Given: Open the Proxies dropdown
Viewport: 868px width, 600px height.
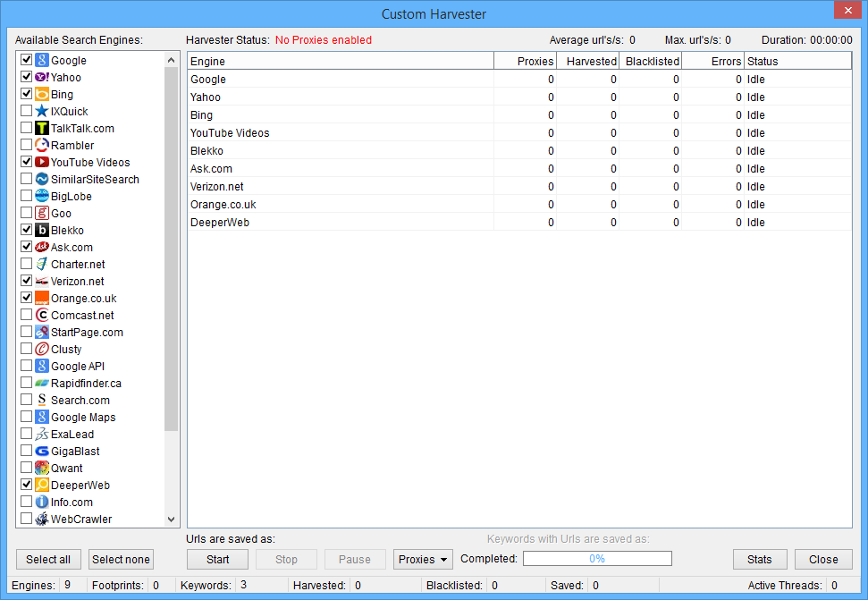Looking at the screenshot, I should click(422, 559).
